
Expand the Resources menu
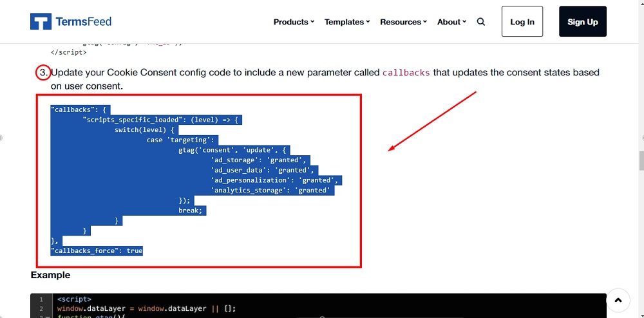403,22
